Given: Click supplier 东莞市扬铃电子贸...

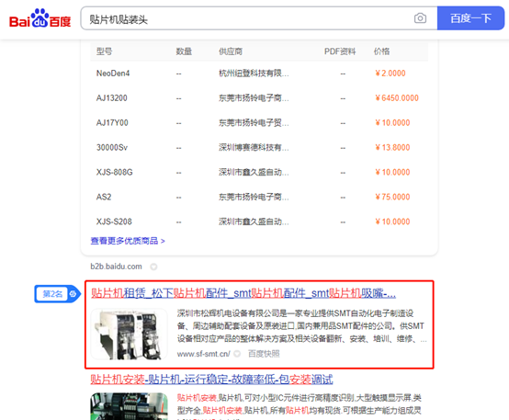Looking at the screenshot, I should 254,123.
